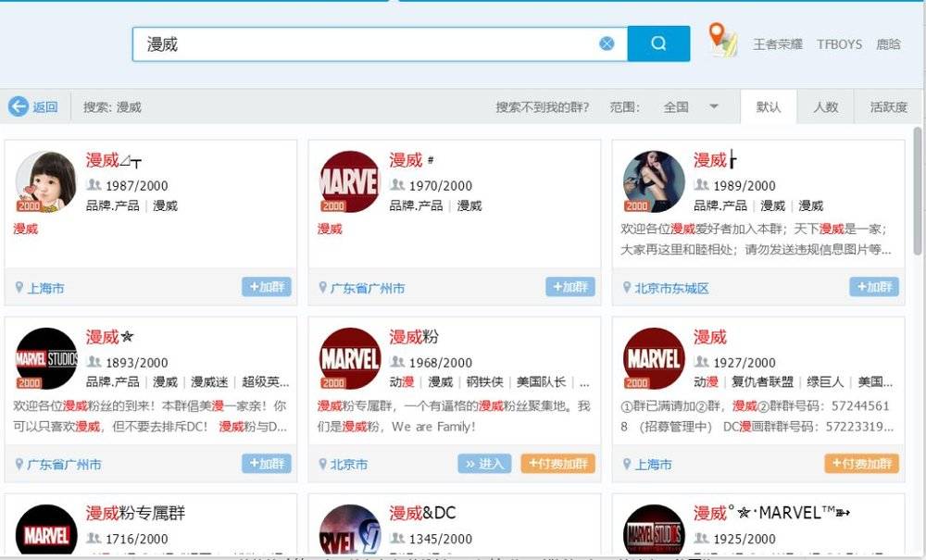Screen dimensions: 926x560
Task: Click +加群 for the 上海市 1987/2000 group
Action: pos(267,287)
